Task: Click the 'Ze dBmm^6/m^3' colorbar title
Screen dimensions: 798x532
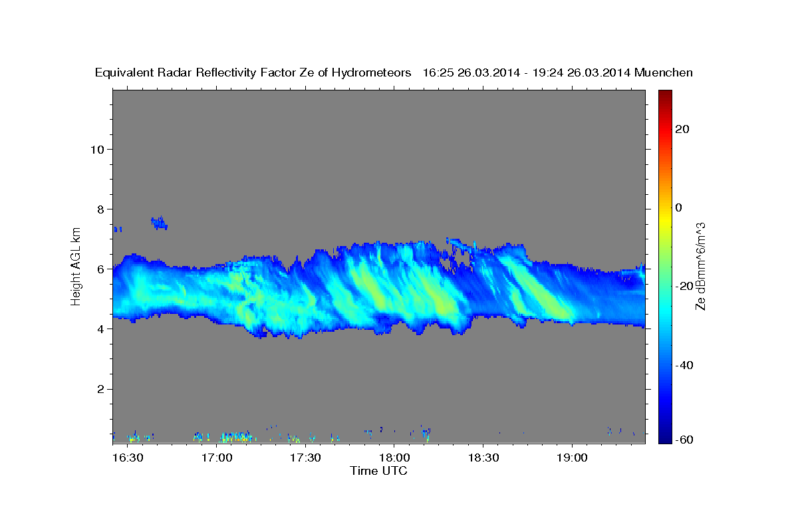Action: click(x=700, y=266)
